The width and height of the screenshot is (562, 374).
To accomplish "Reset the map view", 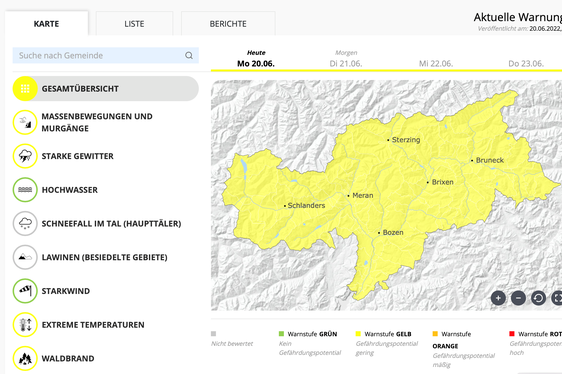I will coord(538,298).
